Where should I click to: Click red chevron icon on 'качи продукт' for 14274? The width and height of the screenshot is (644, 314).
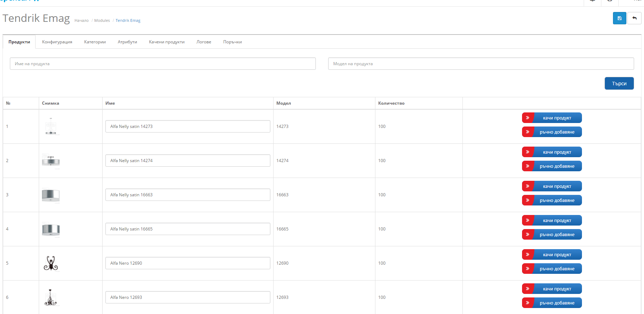click(528, 152)
